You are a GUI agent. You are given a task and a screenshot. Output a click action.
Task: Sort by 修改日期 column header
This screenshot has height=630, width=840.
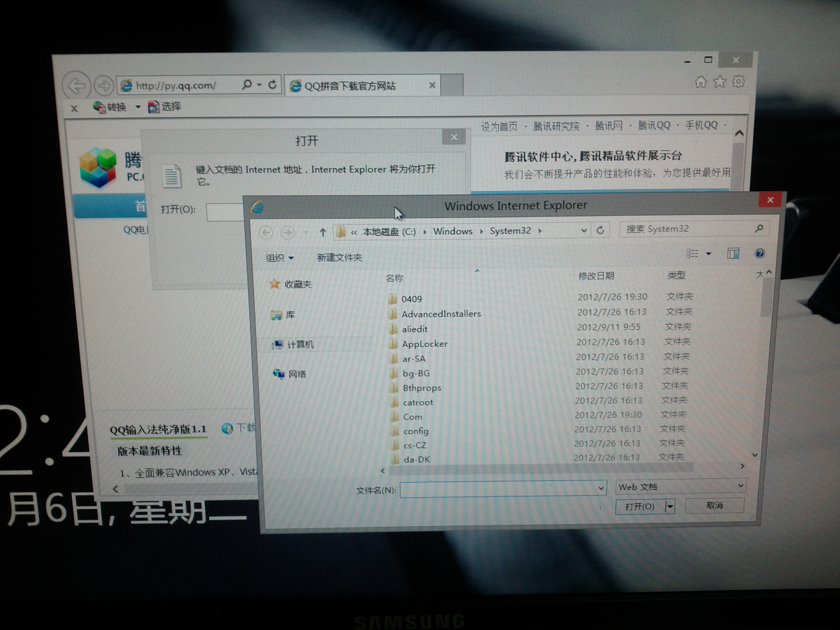[596, 276]
